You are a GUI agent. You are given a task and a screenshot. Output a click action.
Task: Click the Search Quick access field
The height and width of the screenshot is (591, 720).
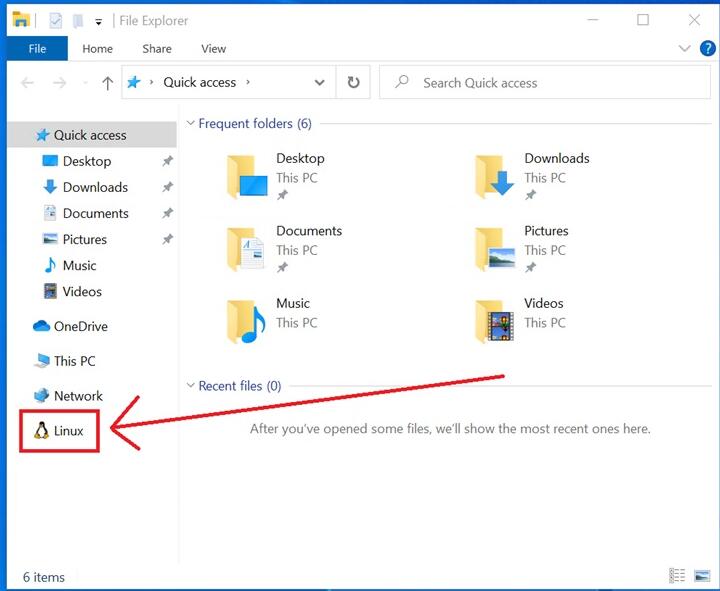point(545,83)
